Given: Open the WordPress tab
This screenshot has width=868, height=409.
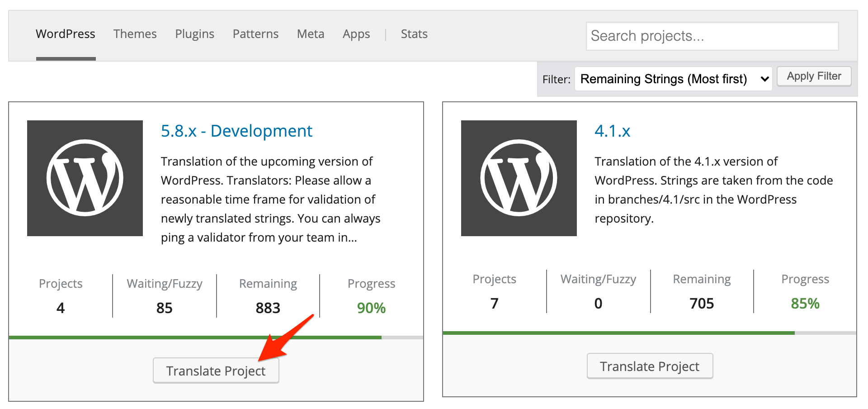Looking at the screenshot, I should [x=66, y=34].
